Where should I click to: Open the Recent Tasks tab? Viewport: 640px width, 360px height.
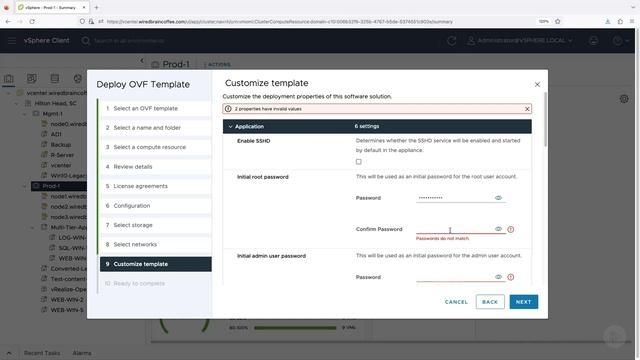(42, 353)
